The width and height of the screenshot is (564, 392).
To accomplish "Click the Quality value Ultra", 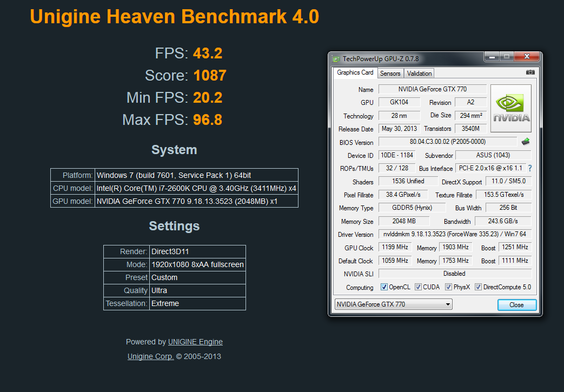I will tap(197, 290).
